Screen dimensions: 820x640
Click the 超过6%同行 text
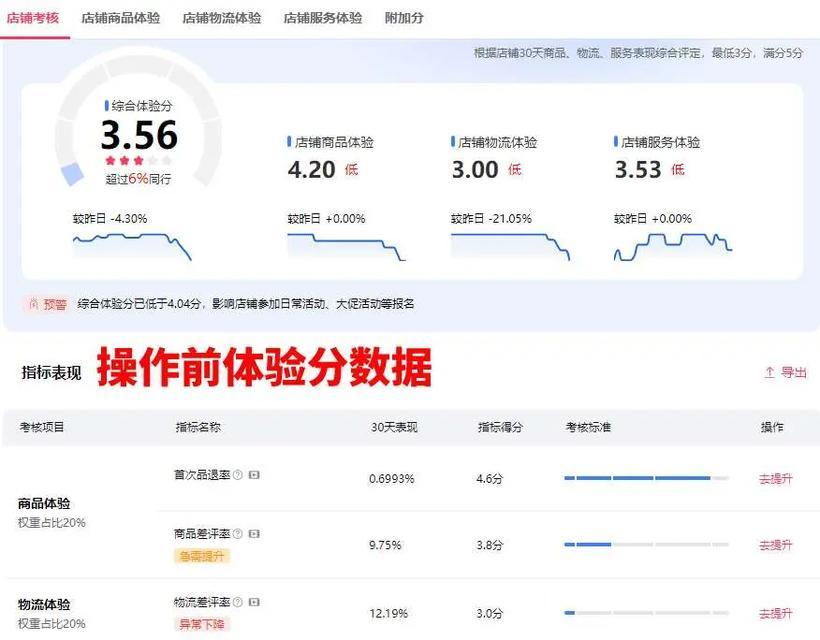(138, 179)
